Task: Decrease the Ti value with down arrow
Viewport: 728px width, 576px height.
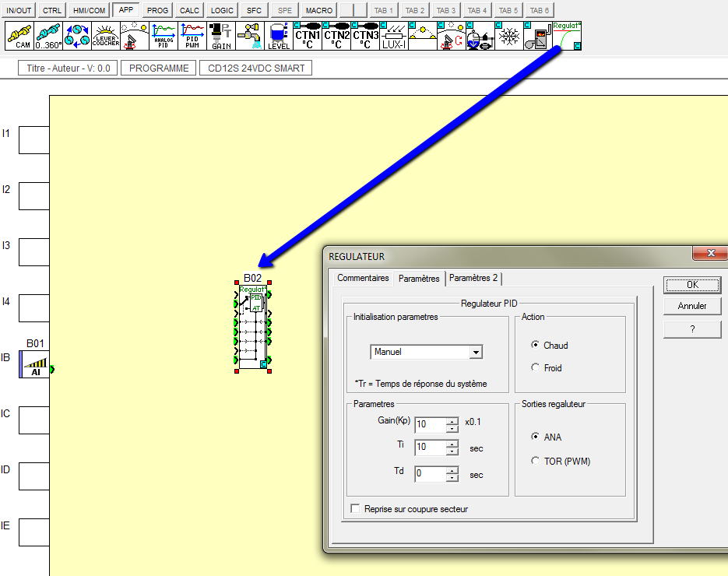Action: [452, 452]
